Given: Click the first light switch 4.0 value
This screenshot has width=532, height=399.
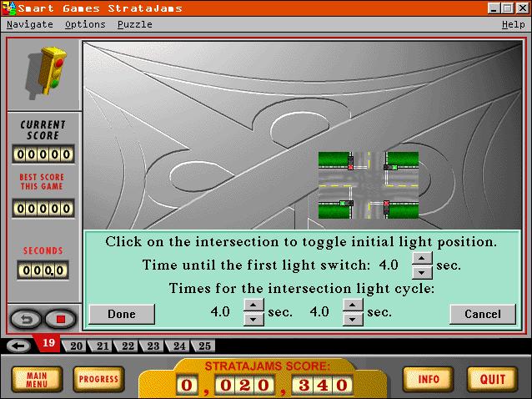Looking at the screenshot, I should click(389, 265).
